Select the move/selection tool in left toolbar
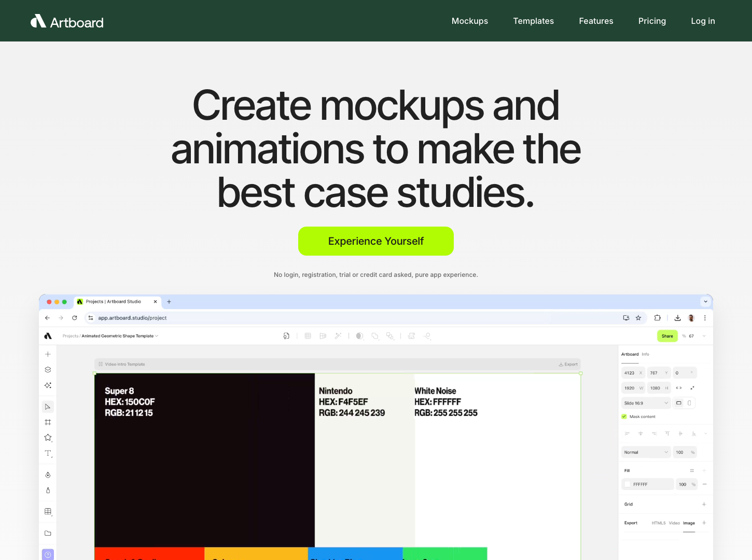 [48, 407]
